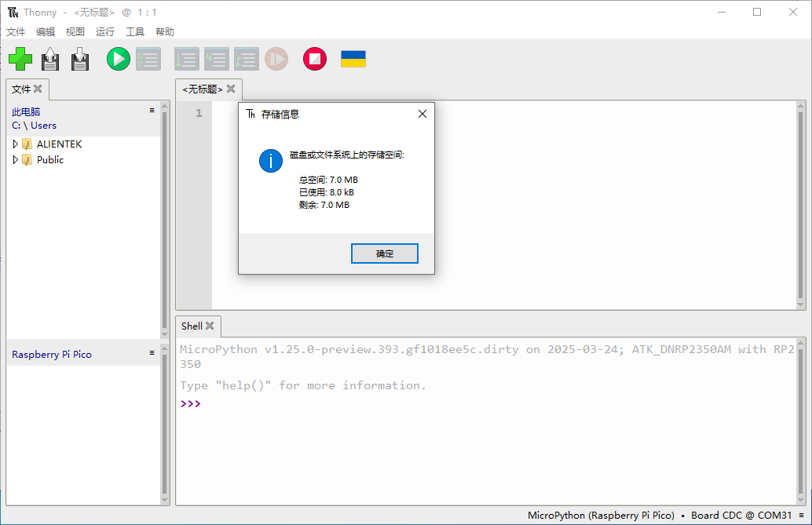Click the C: drive path link

16,126
